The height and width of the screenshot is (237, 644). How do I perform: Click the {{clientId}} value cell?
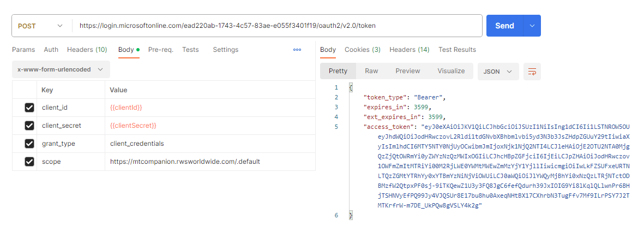pyautogui.click(x=210, y=108)
